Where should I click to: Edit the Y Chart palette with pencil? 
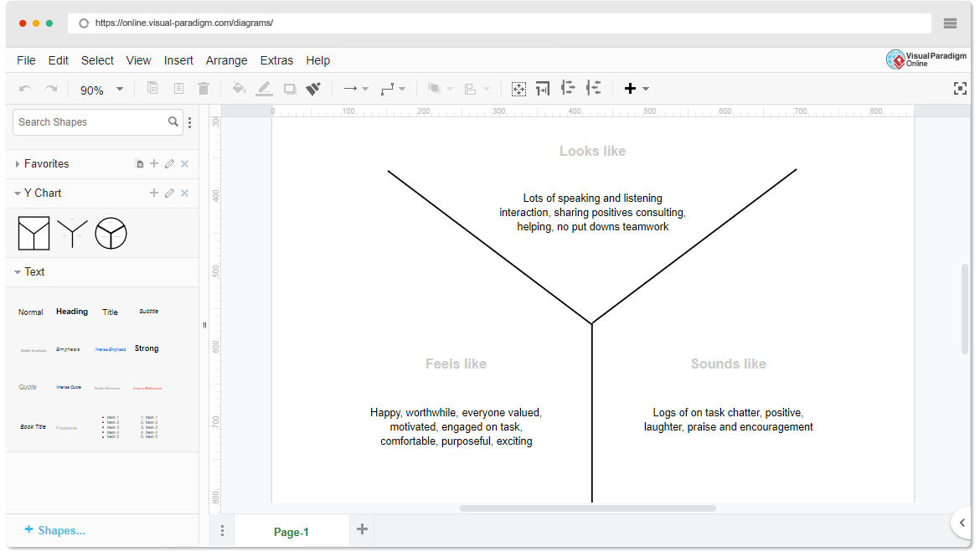(x=169, y=193)
